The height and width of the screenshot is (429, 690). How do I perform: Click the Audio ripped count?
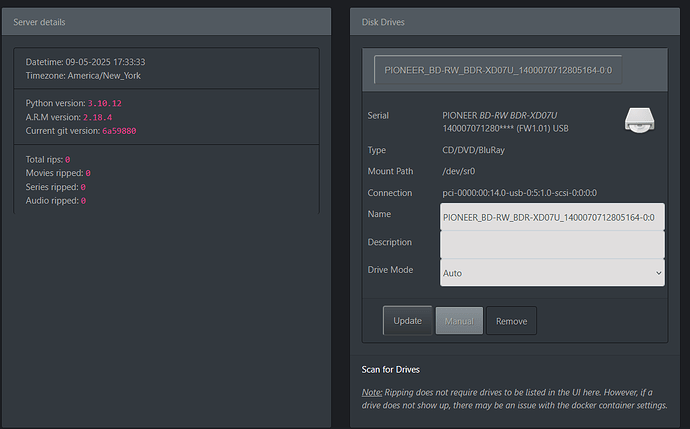click(x=83, y=201)
